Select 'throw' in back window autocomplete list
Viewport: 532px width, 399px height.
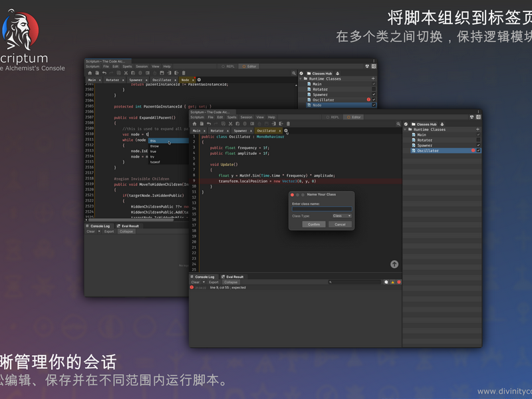168,146
